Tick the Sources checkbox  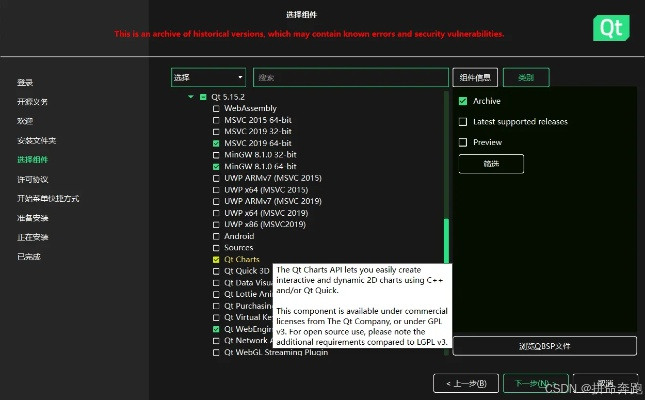[216, 248]
